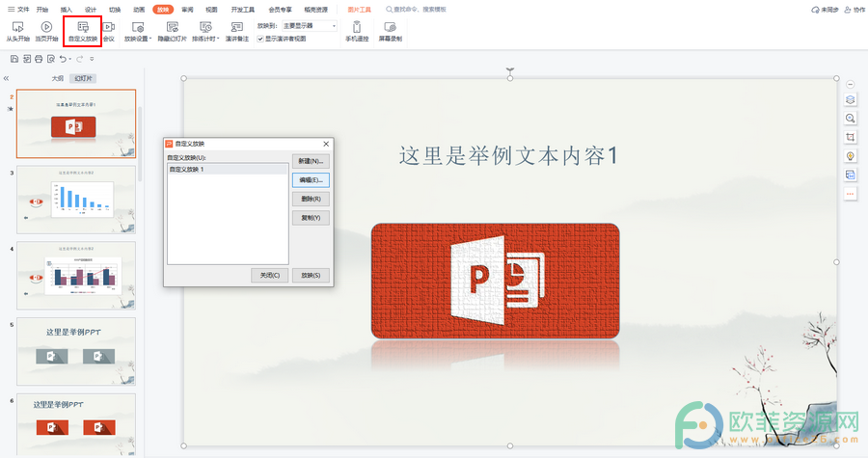Click the 放映(S) button in dialog

pos(311,275)
